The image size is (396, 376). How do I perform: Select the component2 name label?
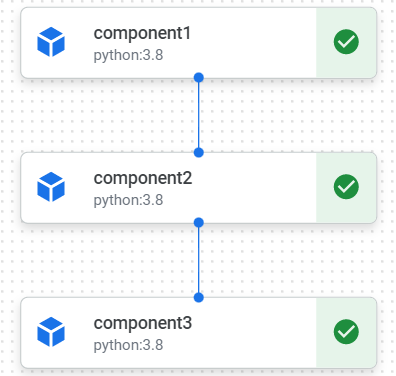pyautogui.click(x=143, y=179)
